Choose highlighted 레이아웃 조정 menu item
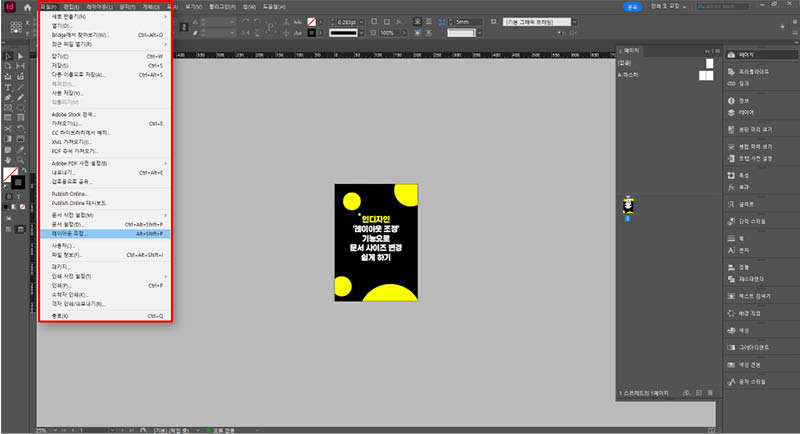This screenshot has height=434, width=800. [105, 234]
